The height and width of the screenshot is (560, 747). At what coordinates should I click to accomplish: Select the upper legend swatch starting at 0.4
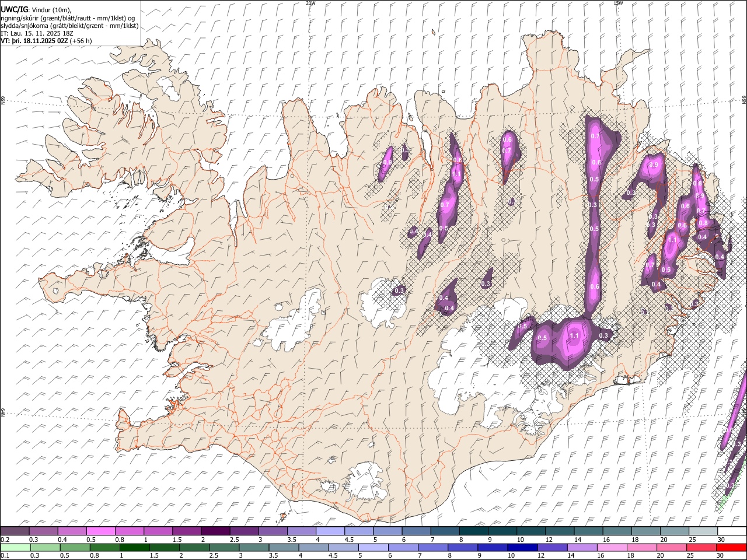72,531
